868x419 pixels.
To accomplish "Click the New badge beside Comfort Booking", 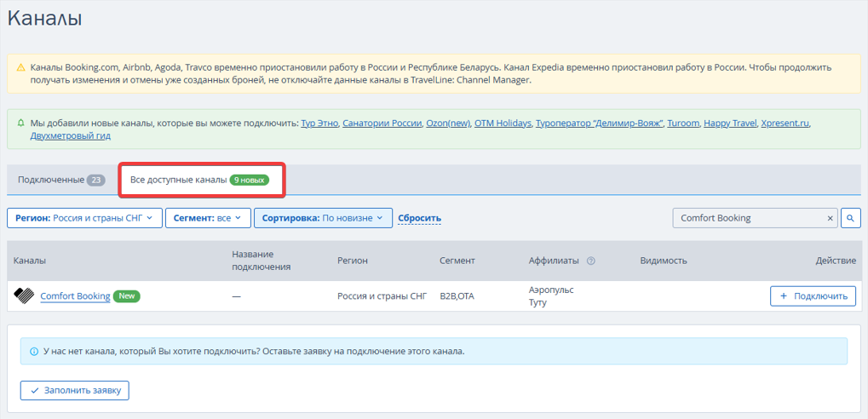I will [x=127, y=296].
